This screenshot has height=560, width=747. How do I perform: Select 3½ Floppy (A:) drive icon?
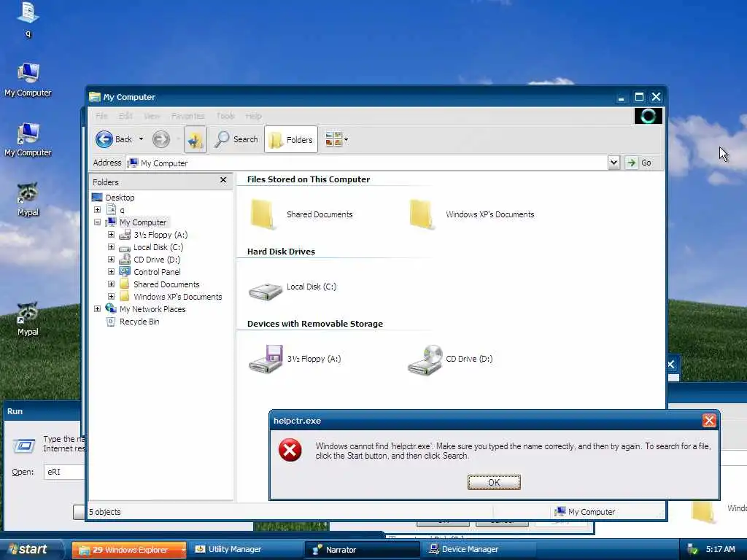pyautogui.click(x=266, y=359)
